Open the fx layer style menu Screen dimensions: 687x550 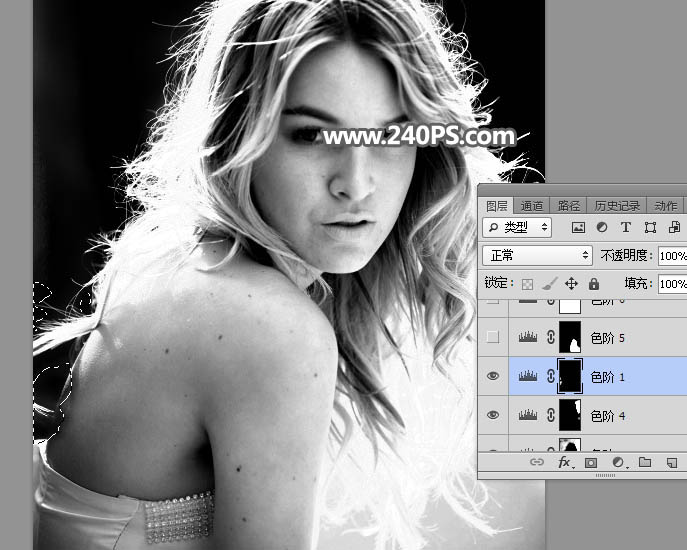coord(564,463)
